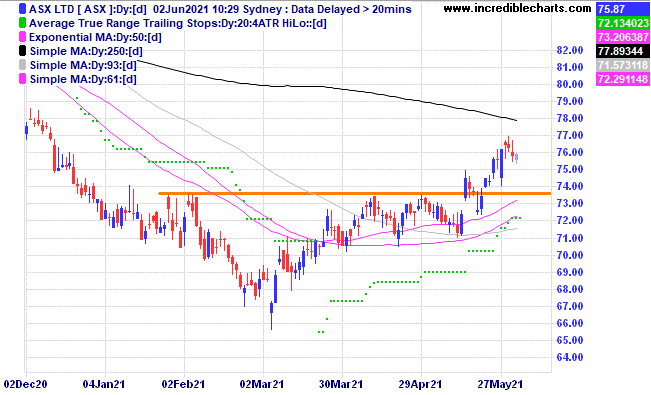Viewport: 651px width, 395px height.
Task: Click the blue ASX LTD legend swatch
Action: pyautogui.click(x=22, y=9)
